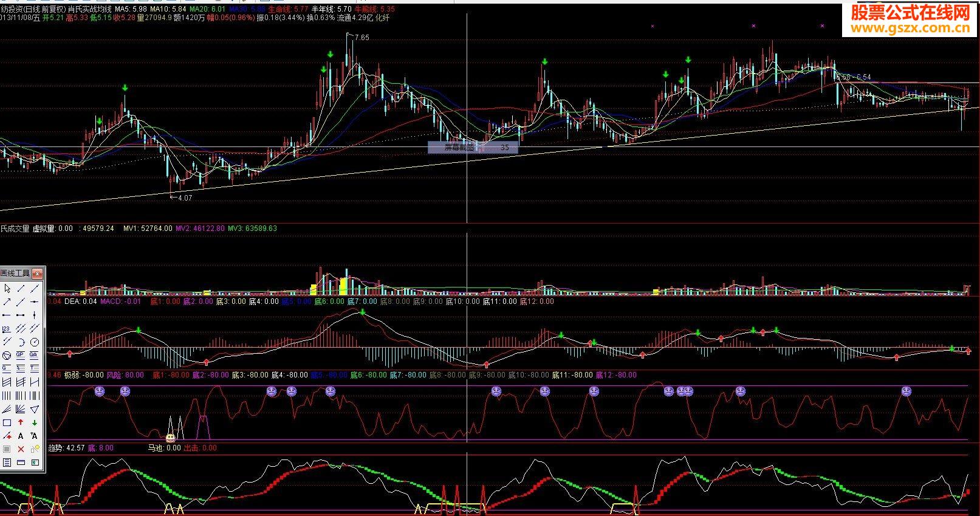Click the green-marked window icon in last row
980x516 pixels.
click(x=35, y=462)
